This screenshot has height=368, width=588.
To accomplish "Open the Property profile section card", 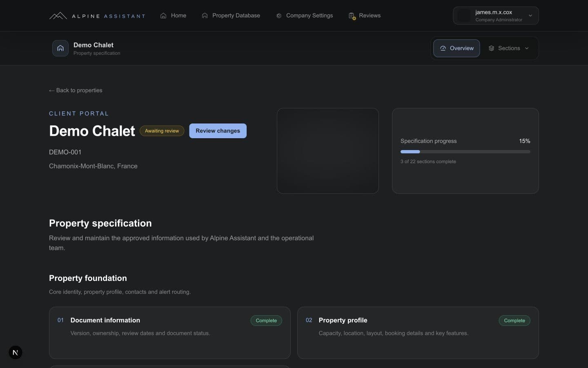I will tap(418, 333).
